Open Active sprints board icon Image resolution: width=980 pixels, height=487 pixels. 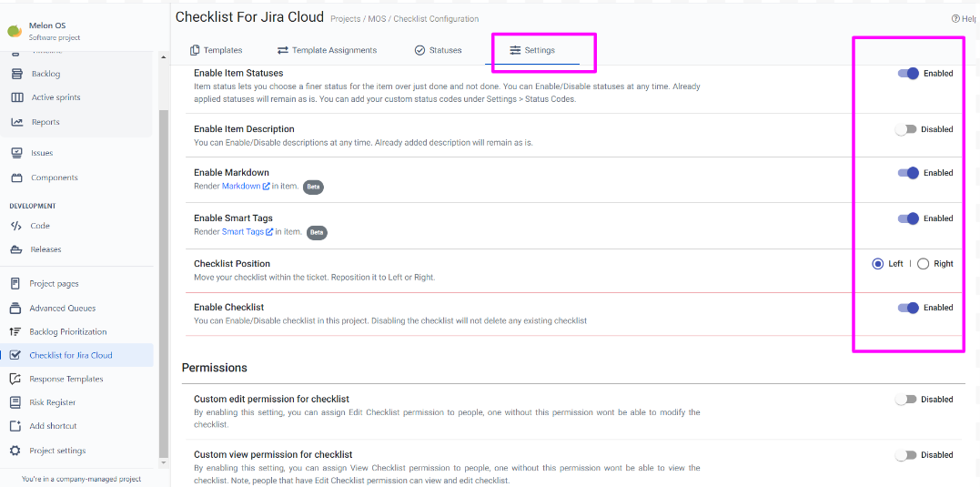click(16, 97)
